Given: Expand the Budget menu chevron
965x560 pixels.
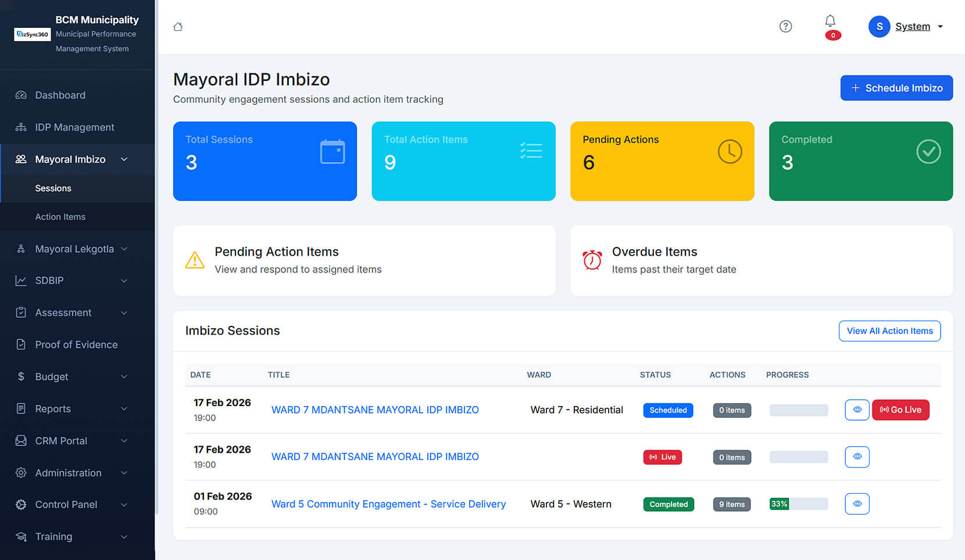Looking at the screenshot, I should [124, 377].
